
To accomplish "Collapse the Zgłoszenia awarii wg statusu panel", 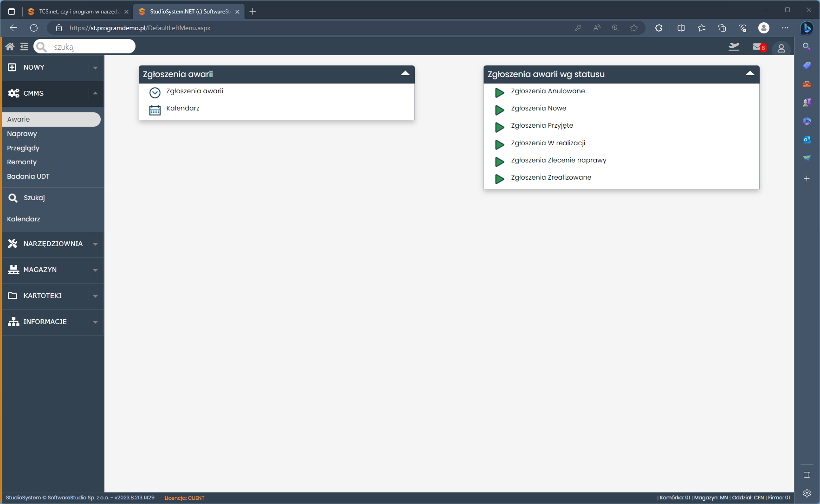I will click(x=749, y=74).
